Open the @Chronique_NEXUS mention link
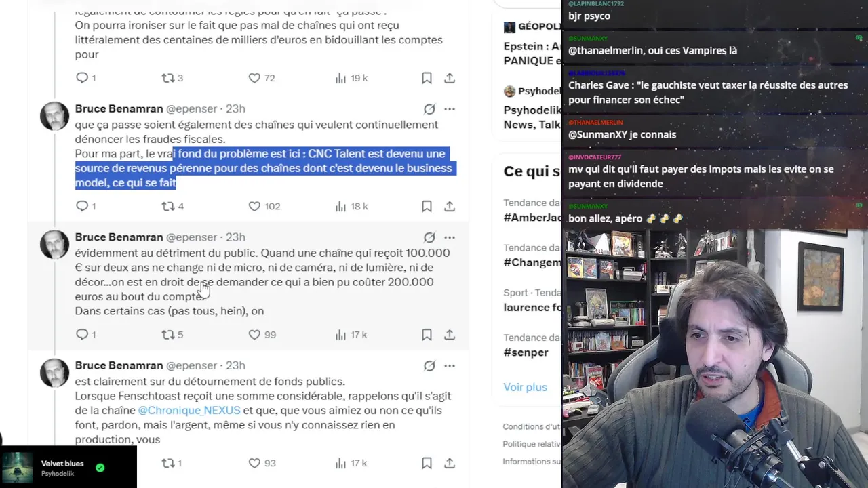The height and width of the screenshot is (488, 868). click(189, 410)
